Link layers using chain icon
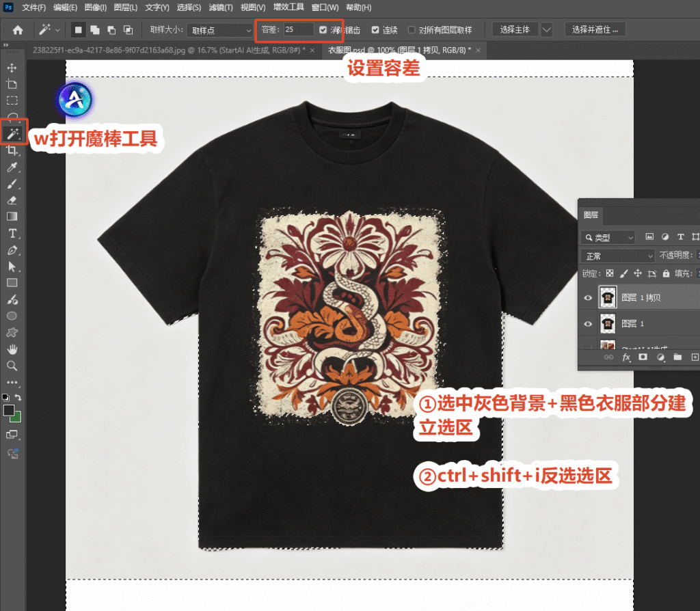 coord(608,357)
